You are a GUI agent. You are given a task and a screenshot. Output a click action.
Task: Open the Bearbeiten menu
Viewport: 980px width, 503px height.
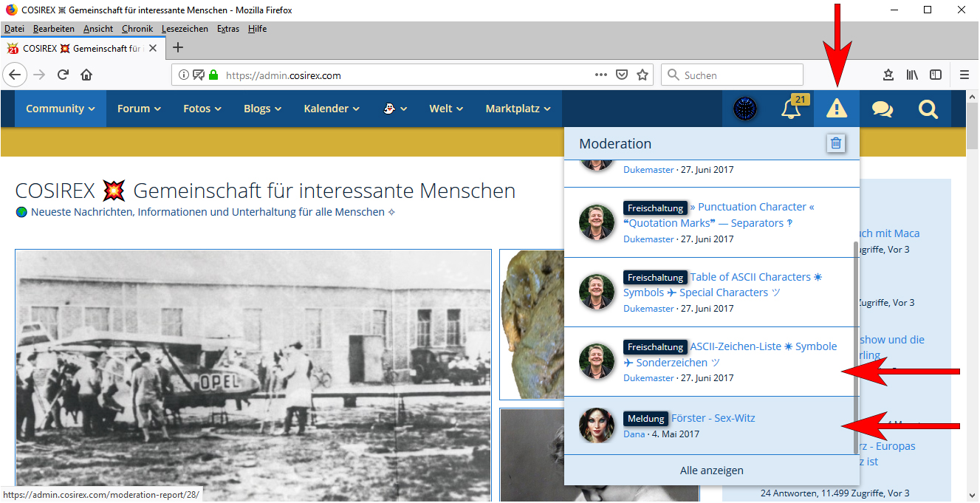pos(54,29)
